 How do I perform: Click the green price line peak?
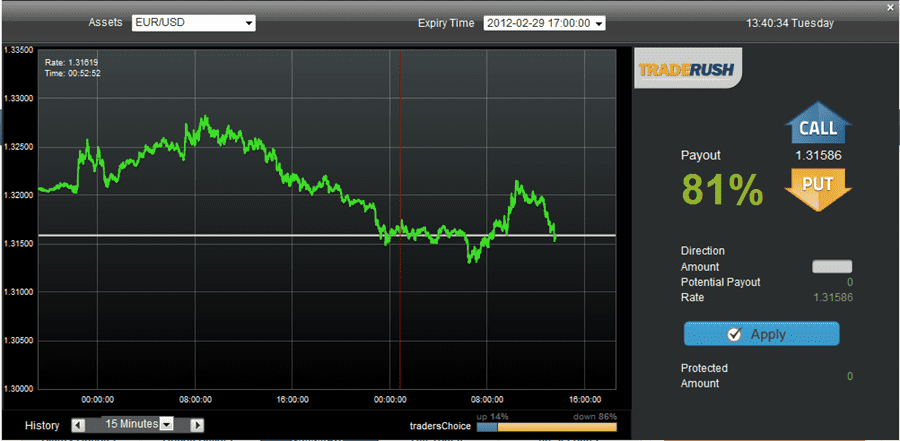(204, 119)
